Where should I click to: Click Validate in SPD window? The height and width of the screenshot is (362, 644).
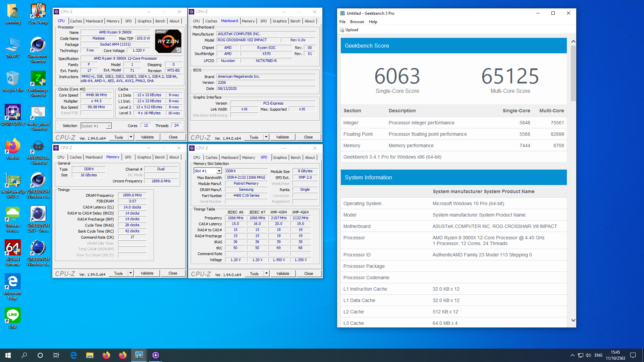coord(283,274)
